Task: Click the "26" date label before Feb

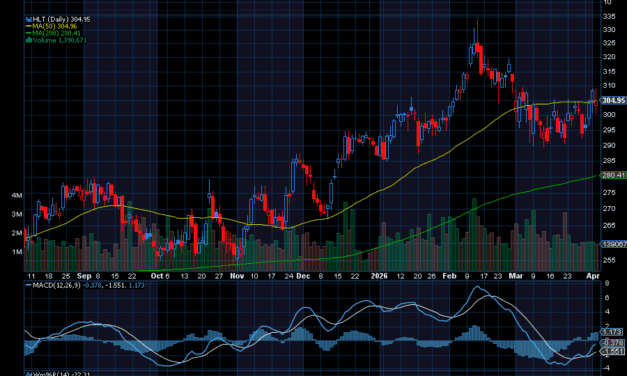Action: click(431, 276)
